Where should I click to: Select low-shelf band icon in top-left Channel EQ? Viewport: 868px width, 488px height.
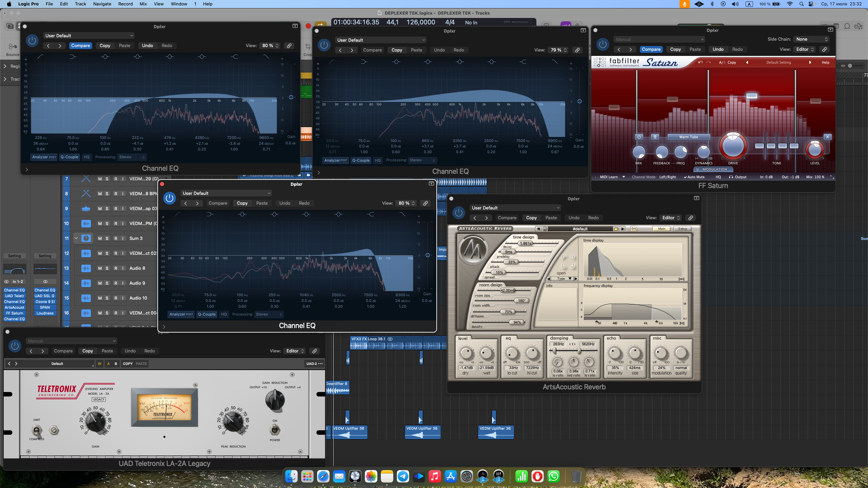(73, 57)
